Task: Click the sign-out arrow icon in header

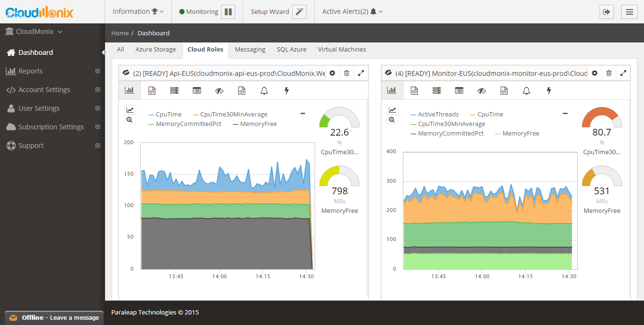Action: pos(607,11)
